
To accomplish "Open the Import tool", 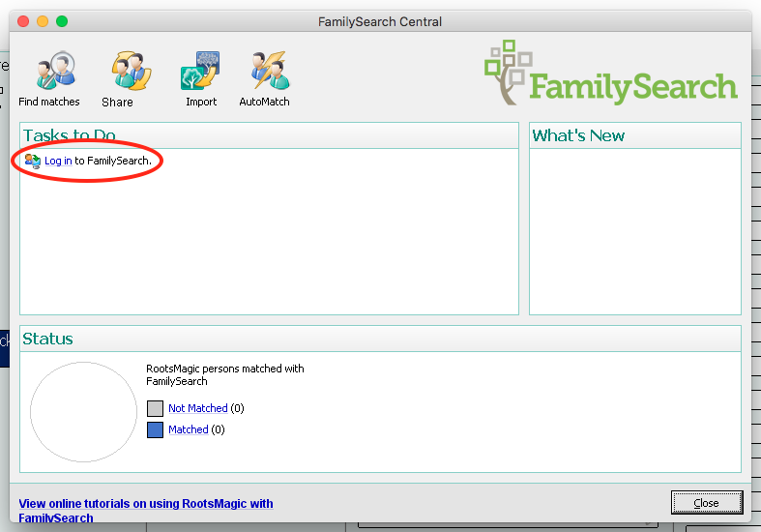I will click(201, 78).
